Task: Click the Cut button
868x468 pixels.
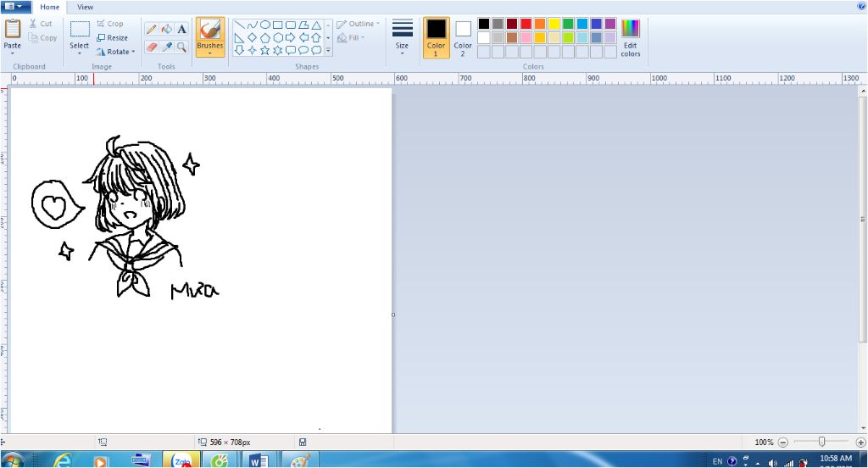Action: pyautogui.click(x=41, y=24)
